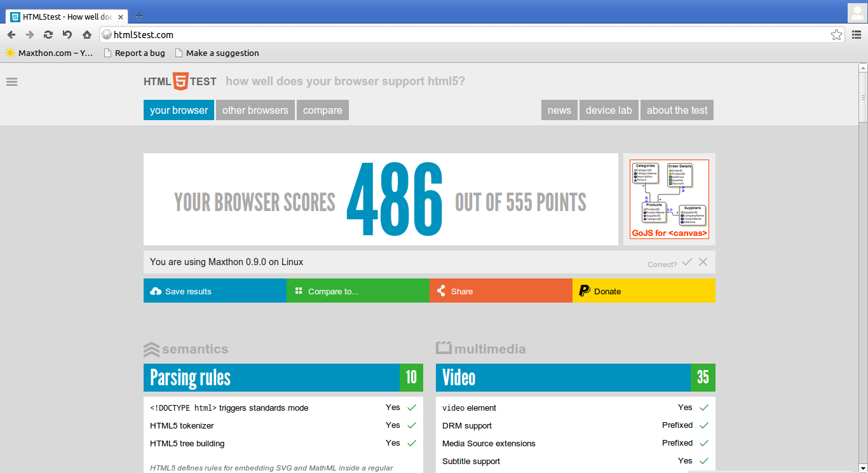868x473 pixels.
Task: Dismiss the browser detection bar with X
Action: (x=703, y=261)
